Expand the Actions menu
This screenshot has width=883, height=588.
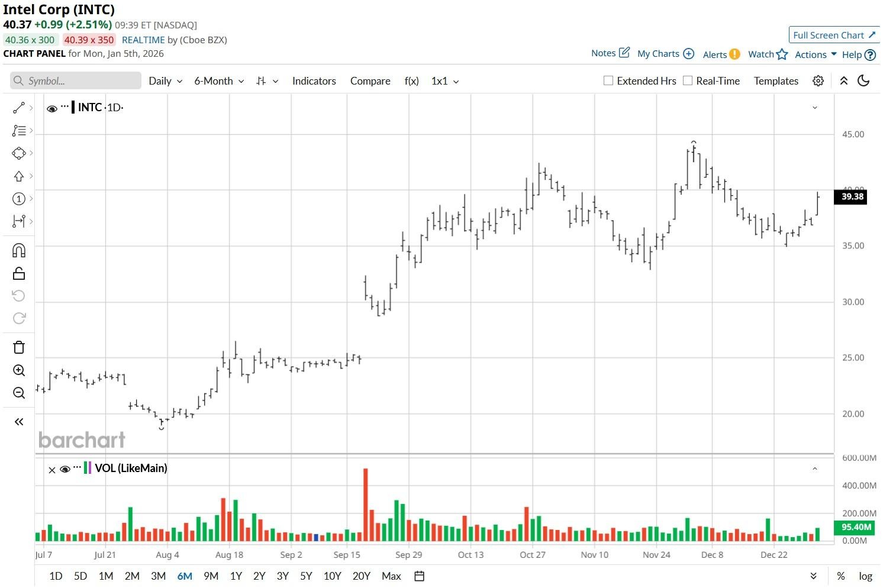point(816,54)
